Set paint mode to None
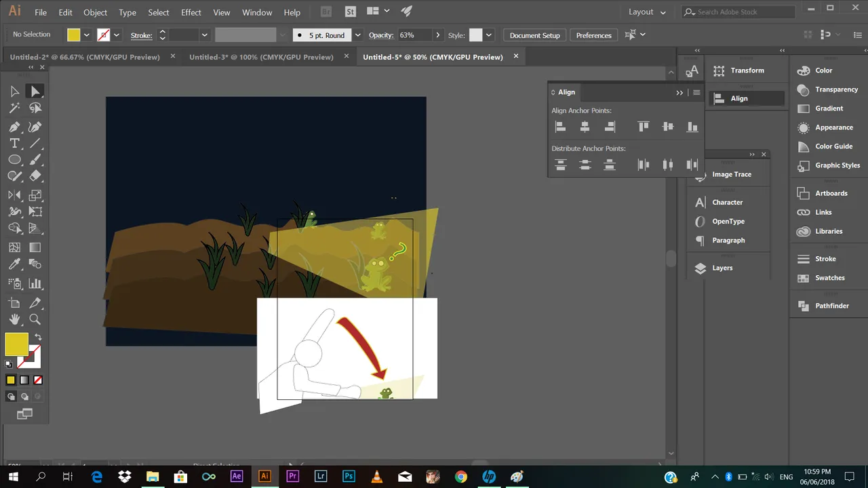868x488 pixels. pos(38,380)
